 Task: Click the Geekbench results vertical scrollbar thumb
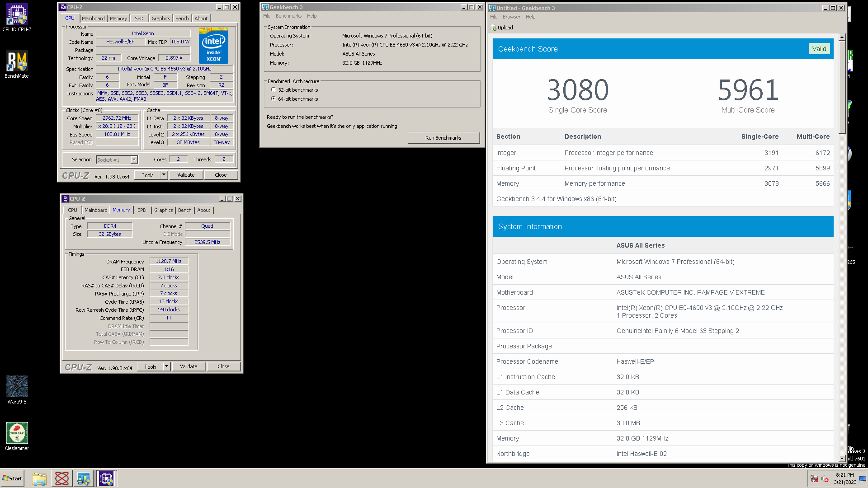[842, 88]
